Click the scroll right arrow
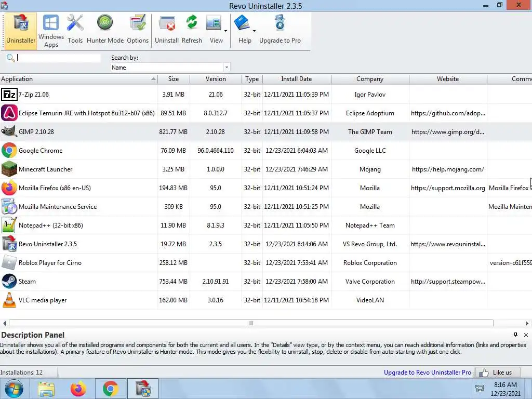This screenshot has height=399, width=532. point(527,323)
